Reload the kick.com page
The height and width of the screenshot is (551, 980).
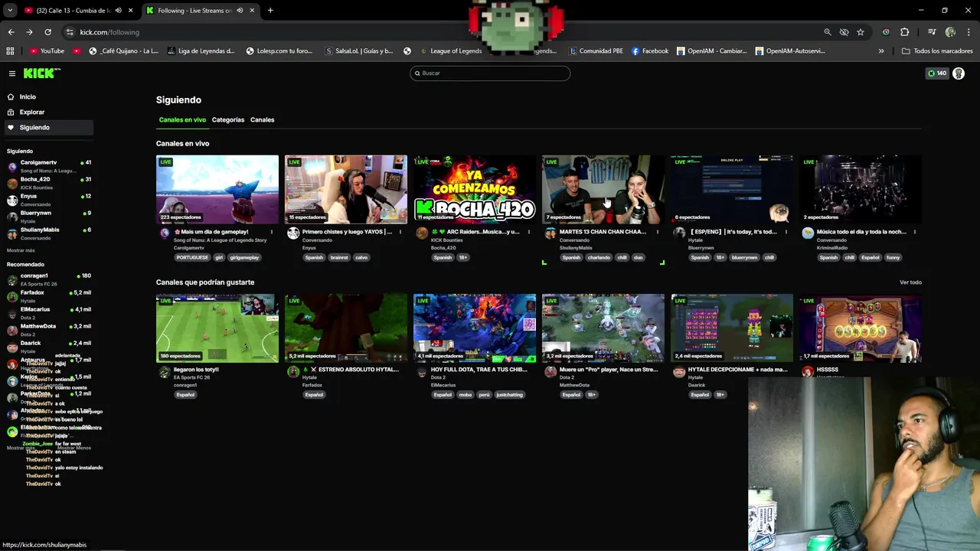click(x=47, y=32)
